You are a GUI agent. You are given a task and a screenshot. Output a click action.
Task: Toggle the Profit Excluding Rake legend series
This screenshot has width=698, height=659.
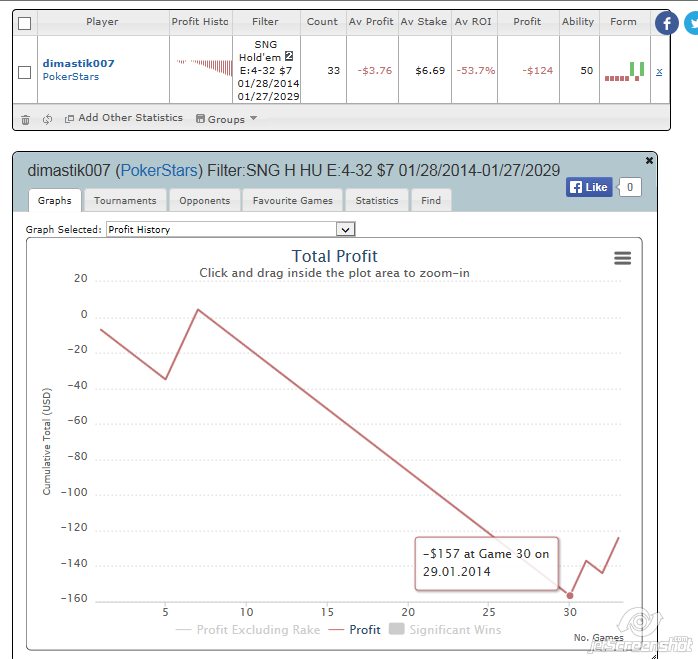[248, 630]
